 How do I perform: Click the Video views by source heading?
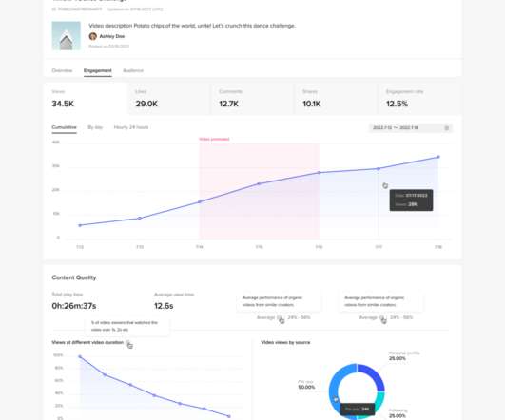285,342
